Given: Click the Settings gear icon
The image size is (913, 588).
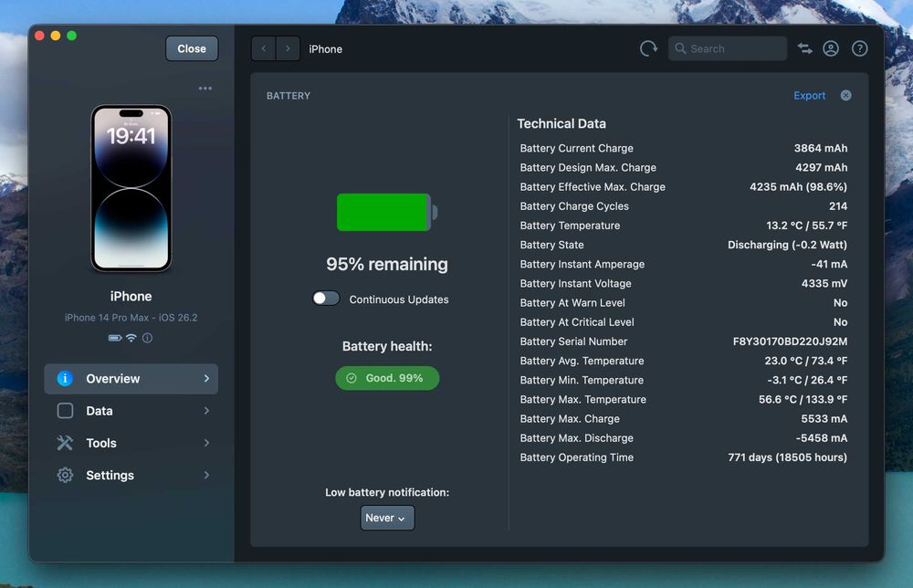Looking at the screenshot, I should (x=65, y=475).
